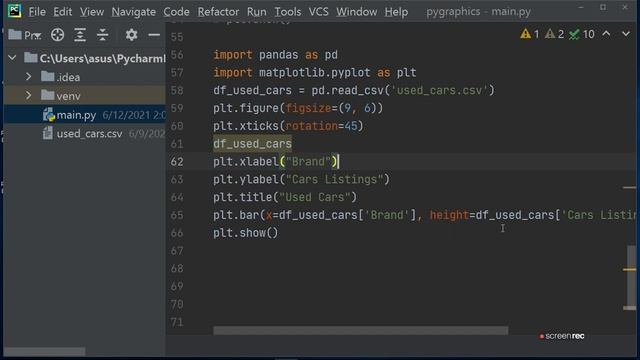Open the Navigate menu
This screenshot has width=640, height=360.
[133, 12]
